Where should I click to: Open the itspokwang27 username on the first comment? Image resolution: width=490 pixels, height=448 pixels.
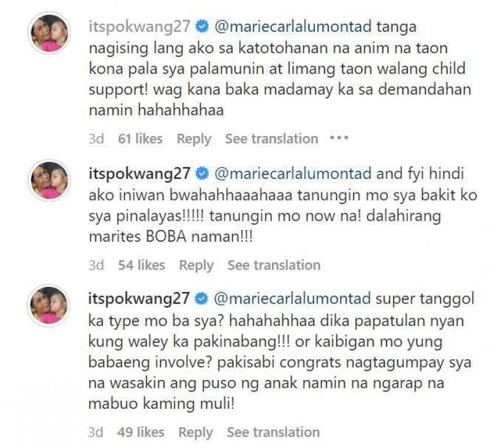140,27
